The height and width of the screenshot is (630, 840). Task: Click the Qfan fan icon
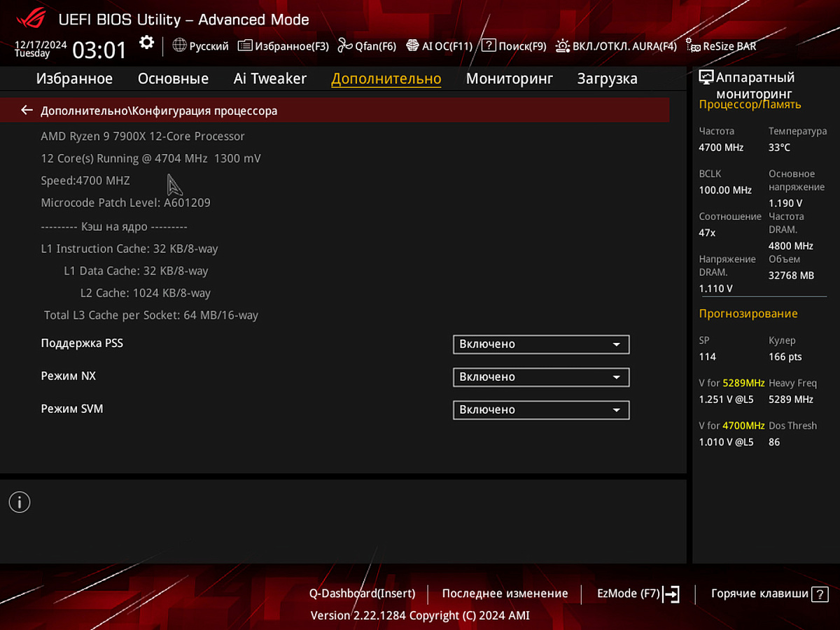tap(344, 45)
